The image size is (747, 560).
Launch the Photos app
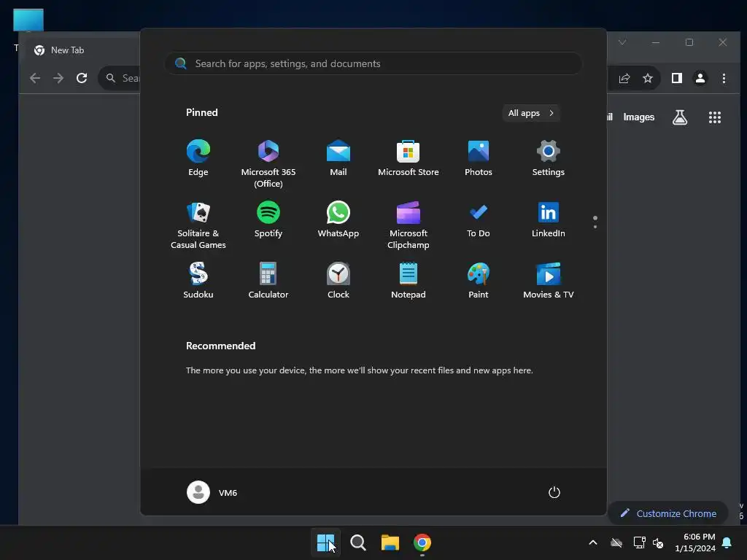pyautogui.click(x=479, y=158)
